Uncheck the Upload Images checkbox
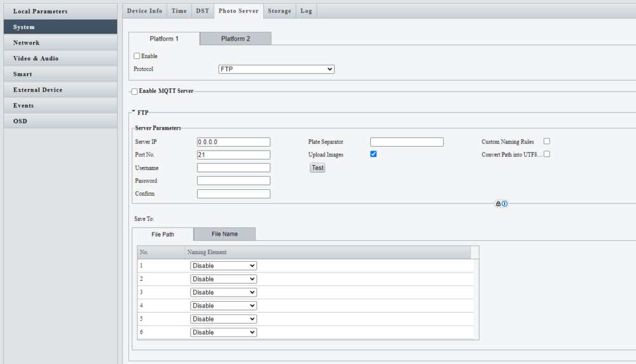636x364 pixels. [x=373, y=154]
